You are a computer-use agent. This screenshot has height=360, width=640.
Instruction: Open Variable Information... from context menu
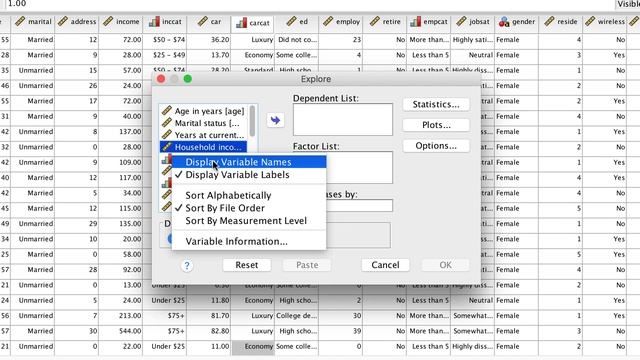pyautogui.click(x=249, y=242)
